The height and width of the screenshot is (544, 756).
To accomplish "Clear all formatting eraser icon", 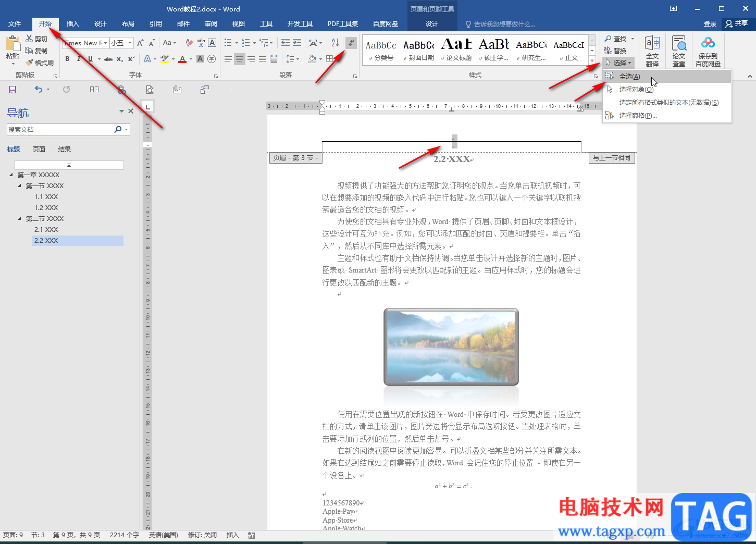I will pyautogui.click(x=189, y=43).
